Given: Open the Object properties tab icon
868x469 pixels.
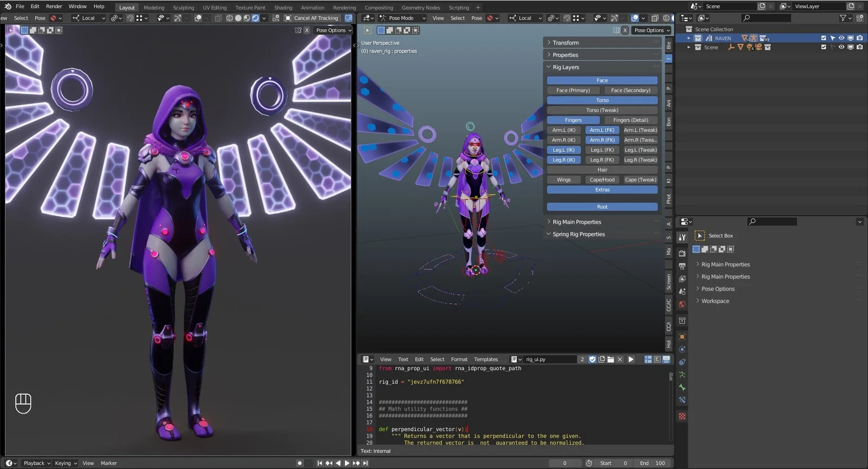Looking at the screenshot, I should tap(682, 337).
